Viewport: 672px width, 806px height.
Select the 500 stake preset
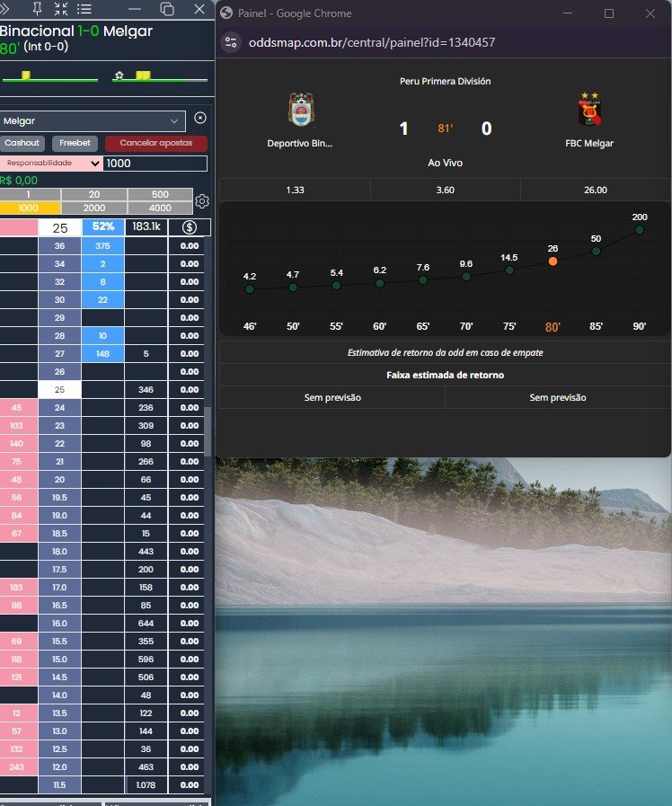(160, 195)
